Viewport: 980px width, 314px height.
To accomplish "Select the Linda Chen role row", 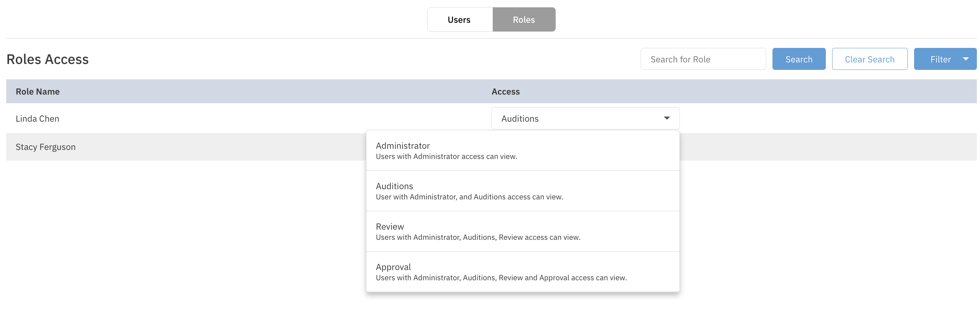I will click(x=38, y=119).
